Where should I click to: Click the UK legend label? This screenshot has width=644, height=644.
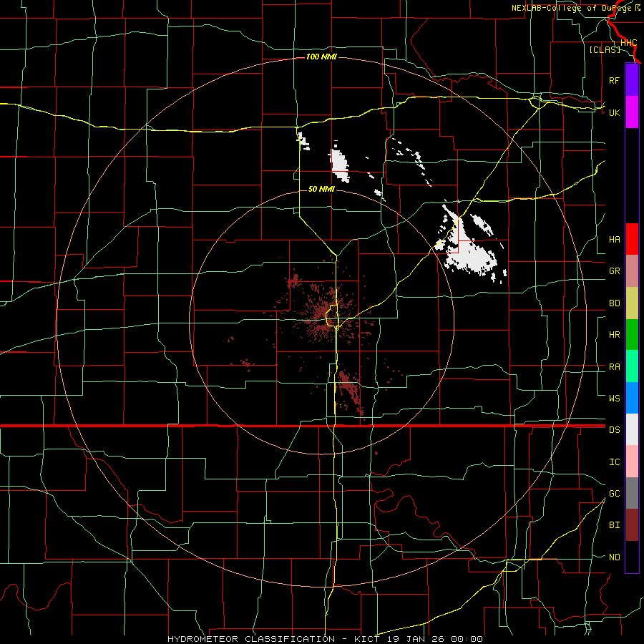point(614,112)
